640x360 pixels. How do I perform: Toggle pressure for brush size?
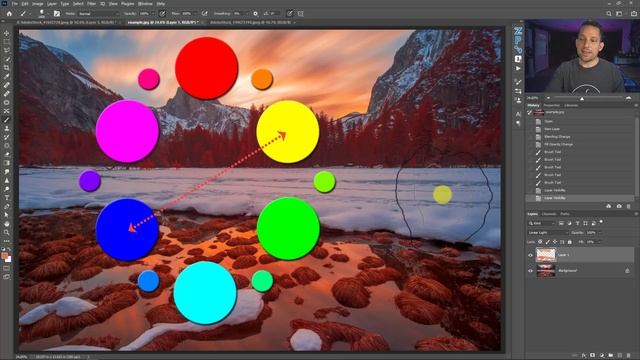tap(289, 13)
